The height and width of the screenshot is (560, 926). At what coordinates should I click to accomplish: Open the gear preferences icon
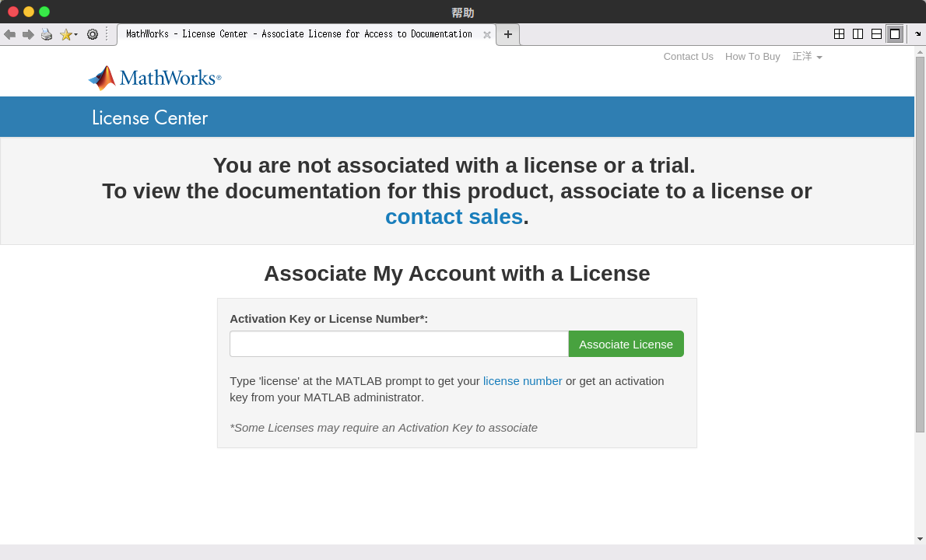pyautogui.click(x=93, y=34)
